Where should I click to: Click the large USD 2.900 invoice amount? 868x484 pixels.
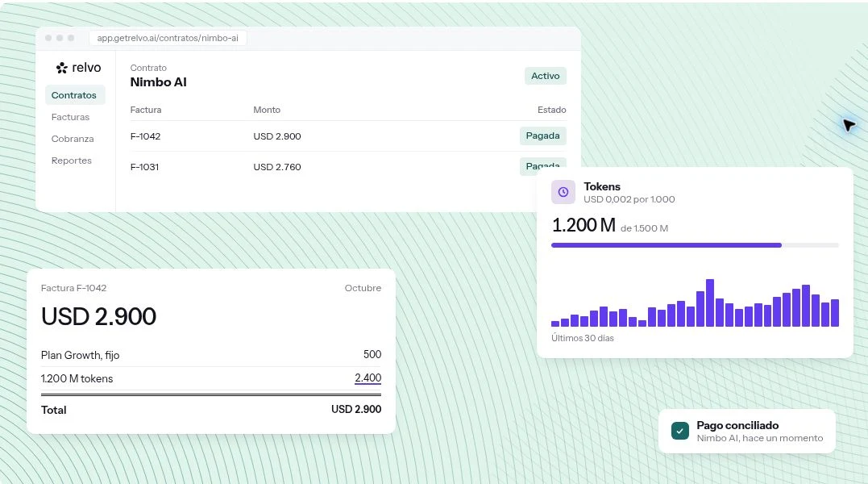pos(98,317)
